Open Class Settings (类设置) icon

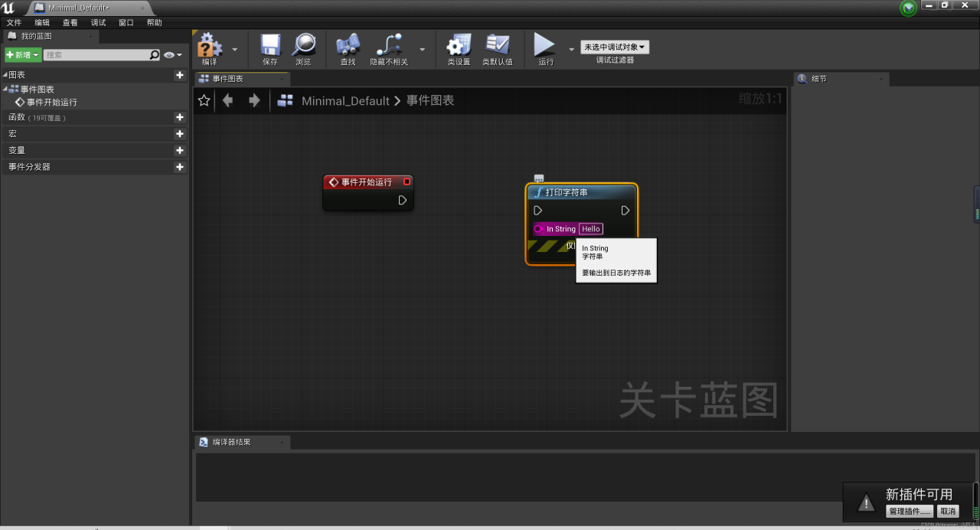pyautogui.click(x=459, y=48)
